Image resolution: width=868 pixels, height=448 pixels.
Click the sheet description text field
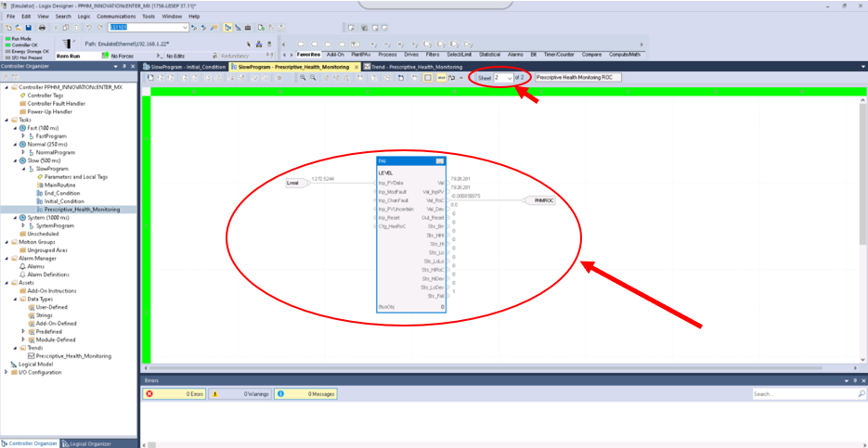coord(578,78)
